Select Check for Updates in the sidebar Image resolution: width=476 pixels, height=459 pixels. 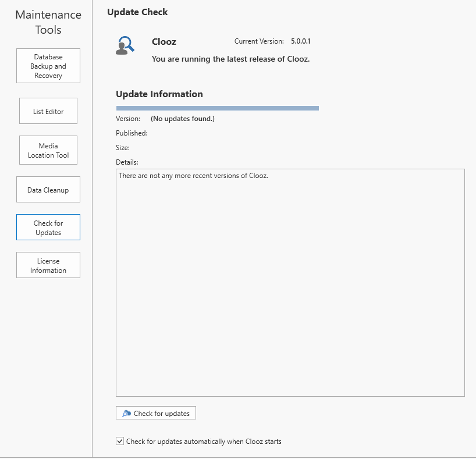48,227
